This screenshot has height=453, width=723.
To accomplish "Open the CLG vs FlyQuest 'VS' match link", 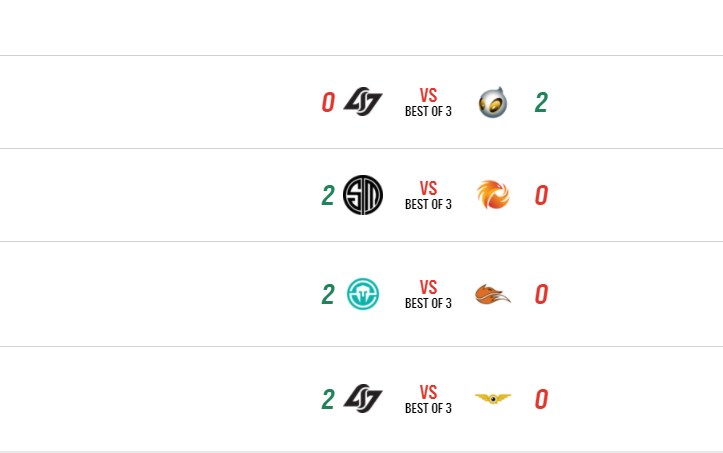I will pyautogui.click(x=428, y=399).
